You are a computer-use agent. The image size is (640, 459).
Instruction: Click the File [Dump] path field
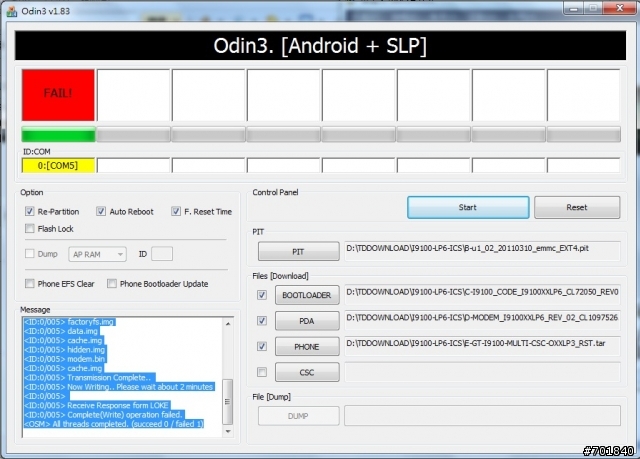tap(482, 415)
